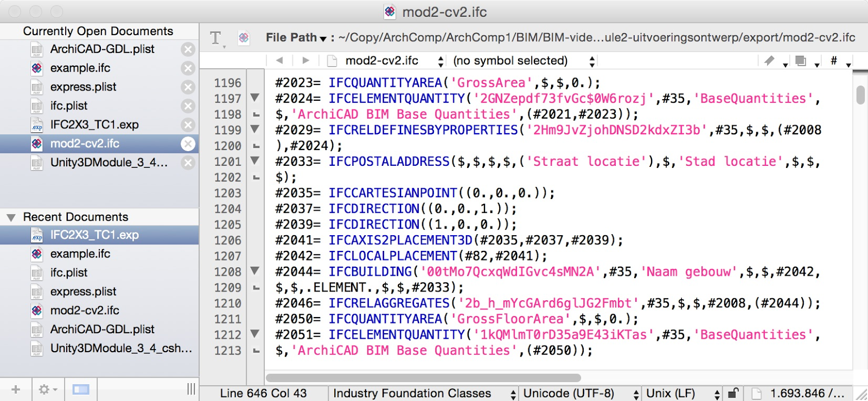Collapse the Recent Documents section
This screenshot has height=401, width=868.
(x=11, y=217)
